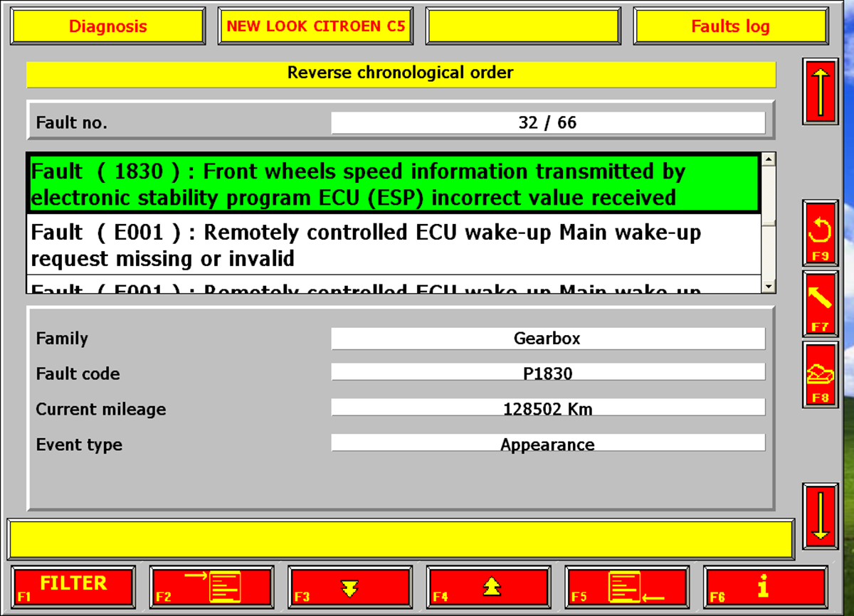Click the F5 list with left arrow icon

pyautogui.click(x=627, y=587)
